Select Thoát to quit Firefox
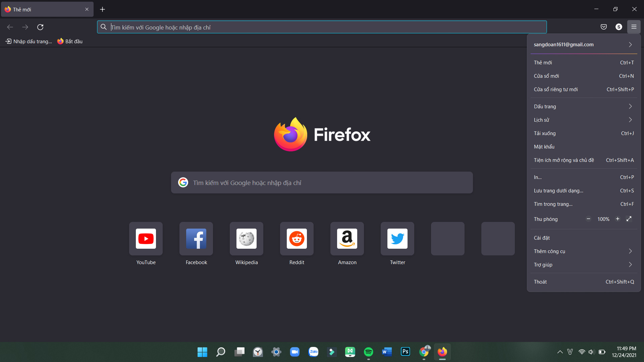 [584, 282]
